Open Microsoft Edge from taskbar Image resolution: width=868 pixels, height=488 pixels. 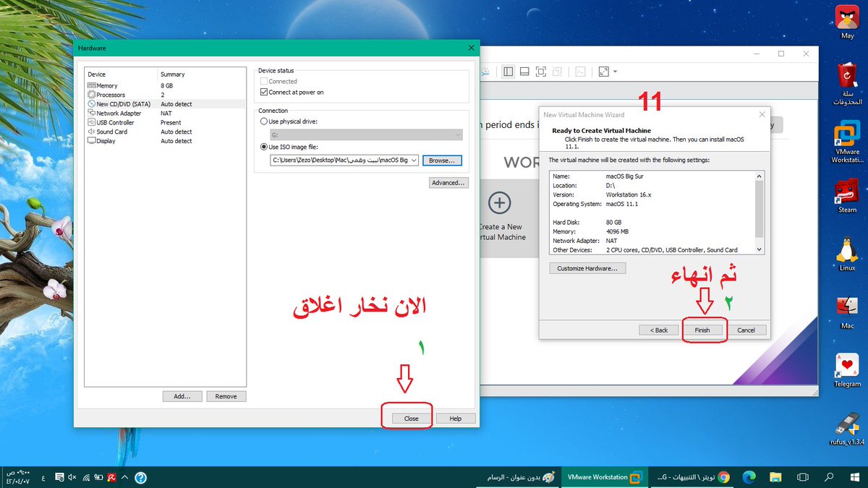[x=748, y=477]
